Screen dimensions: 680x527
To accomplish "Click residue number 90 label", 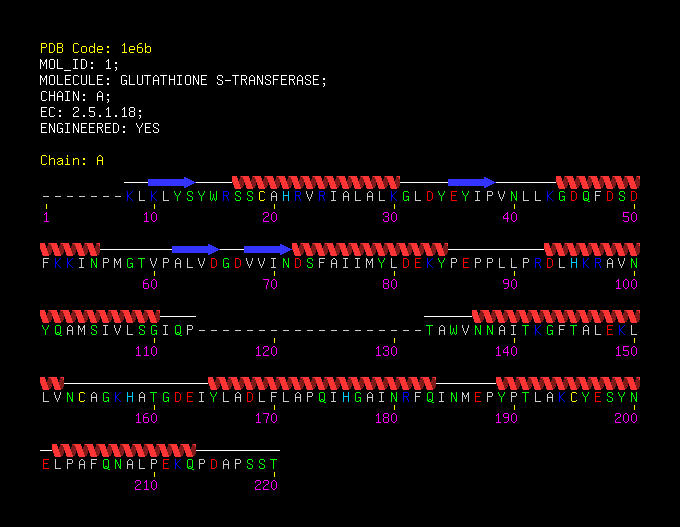I will (510, 284).
